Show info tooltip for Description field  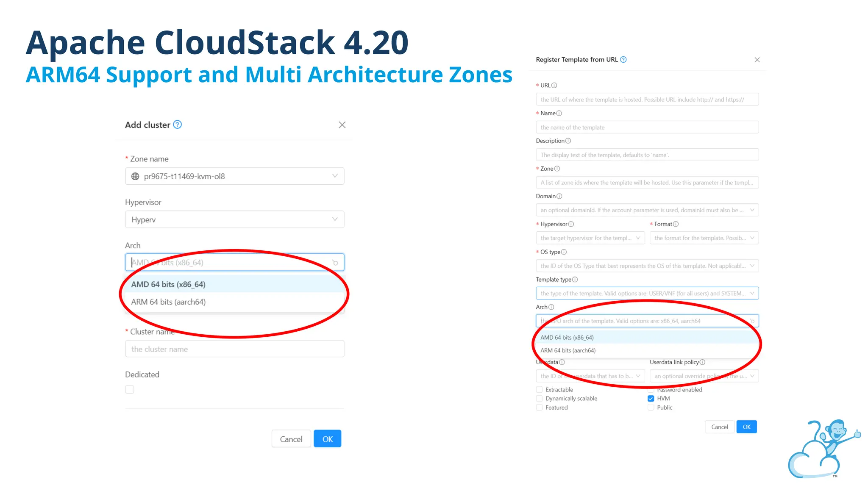coord(568,141)
